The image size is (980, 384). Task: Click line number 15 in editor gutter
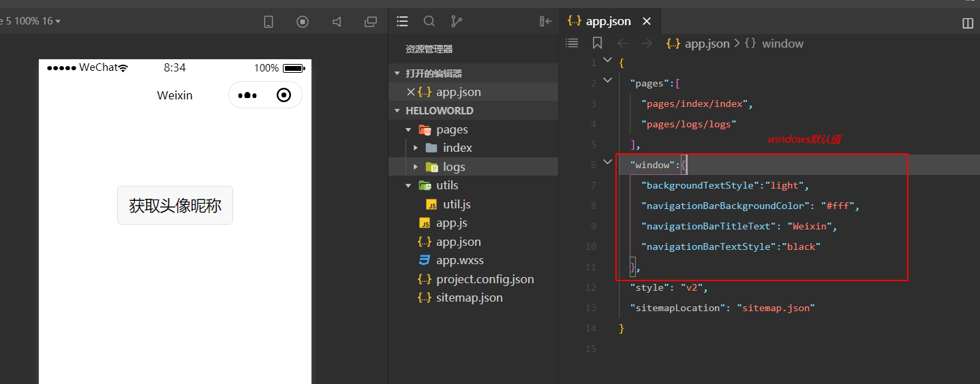pyautogui.click(x=590, y=349)
